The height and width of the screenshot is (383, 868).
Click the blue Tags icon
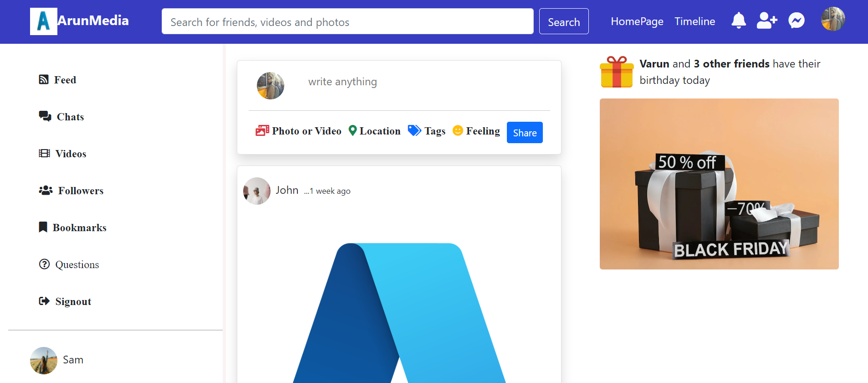(x=414, y=130)
